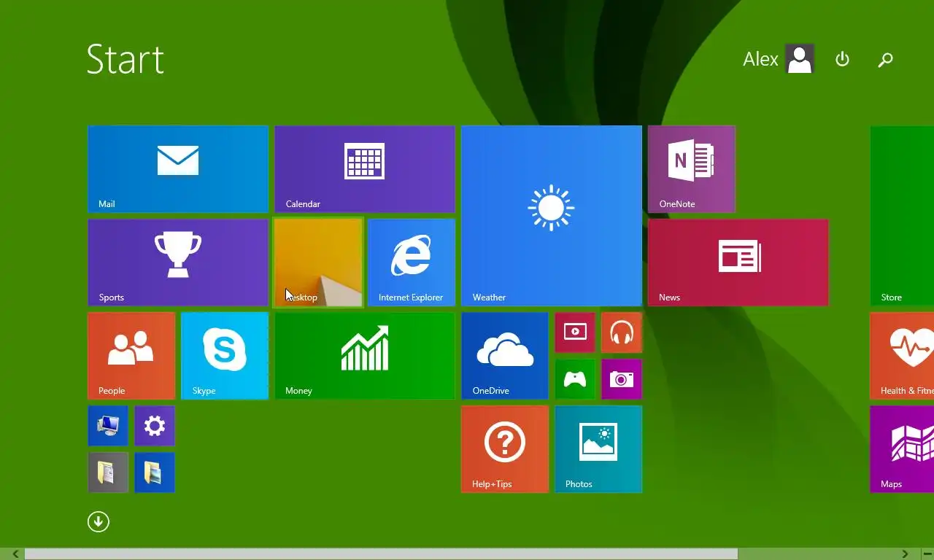
Task: Click the horizontal scrollbar thumb
Action: [x=382, y=554]
